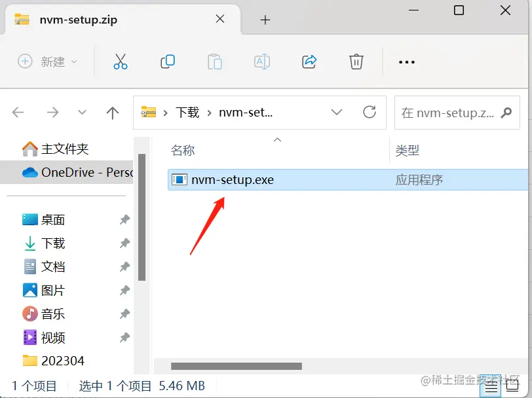This screenshot has height=398, width=532.
Task: Add a new tab with plus button
Action: tap(265, 20)
